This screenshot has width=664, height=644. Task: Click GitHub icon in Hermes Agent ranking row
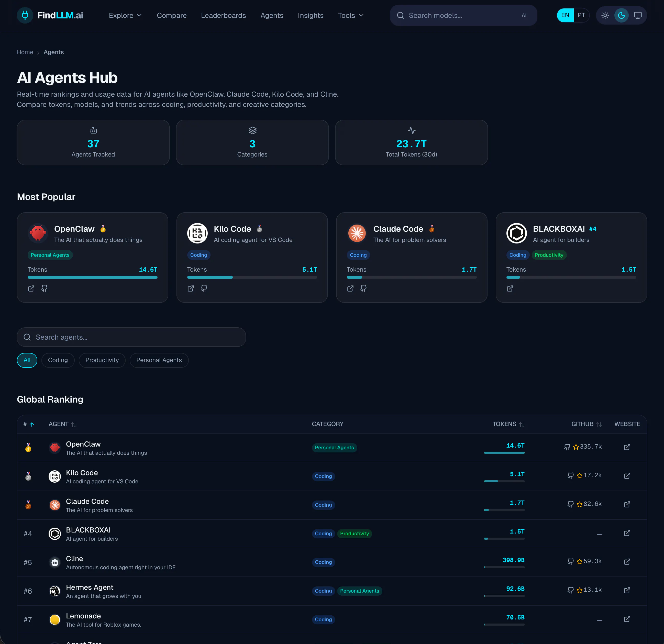pos(571,591)
